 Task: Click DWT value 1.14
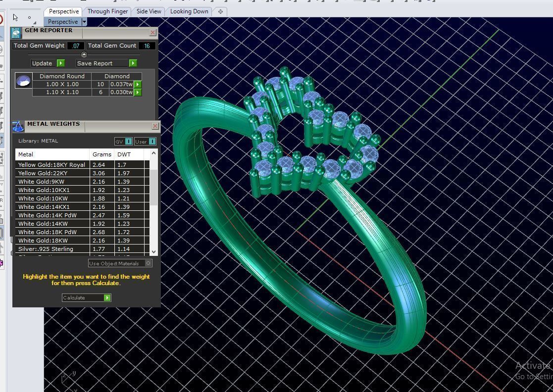coord(123,249)
